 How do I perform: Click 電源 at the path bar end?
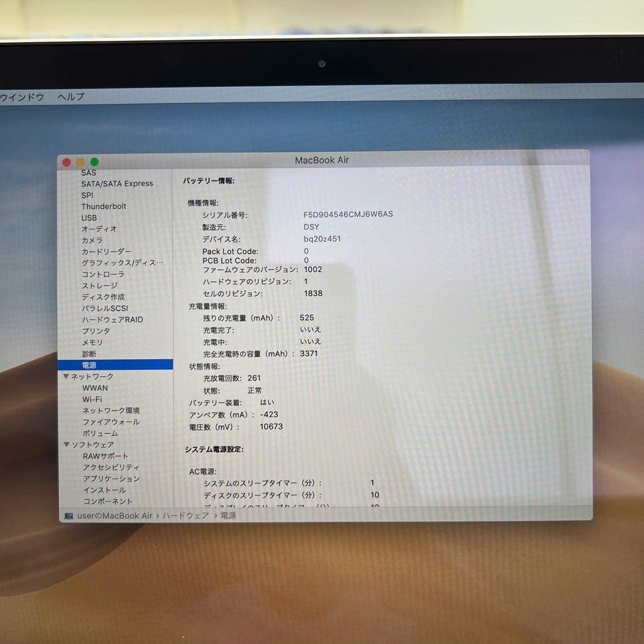tap(228, 515)
